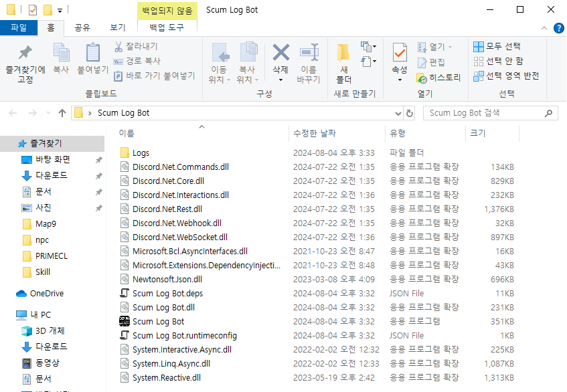This screenshot has height=392, width=567.
Task: Click the Cut (잘라내기) scissors icon
Action: pos(118,46)
